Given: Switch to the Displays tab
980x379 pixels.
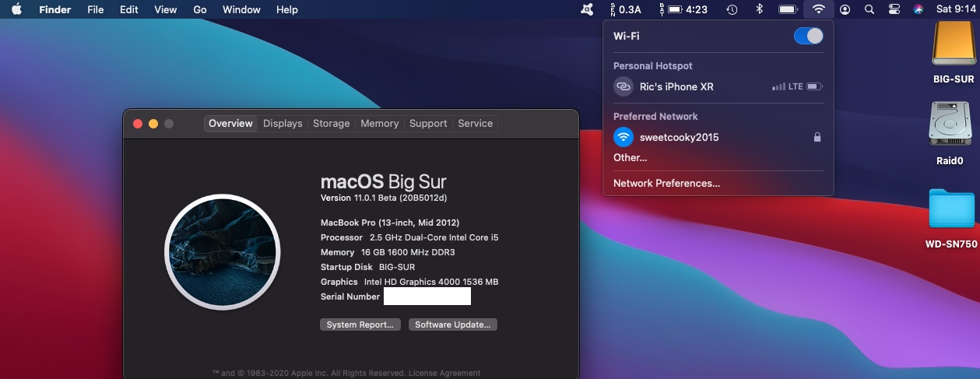Looking at the screenshot, I should tap(283, 123).
